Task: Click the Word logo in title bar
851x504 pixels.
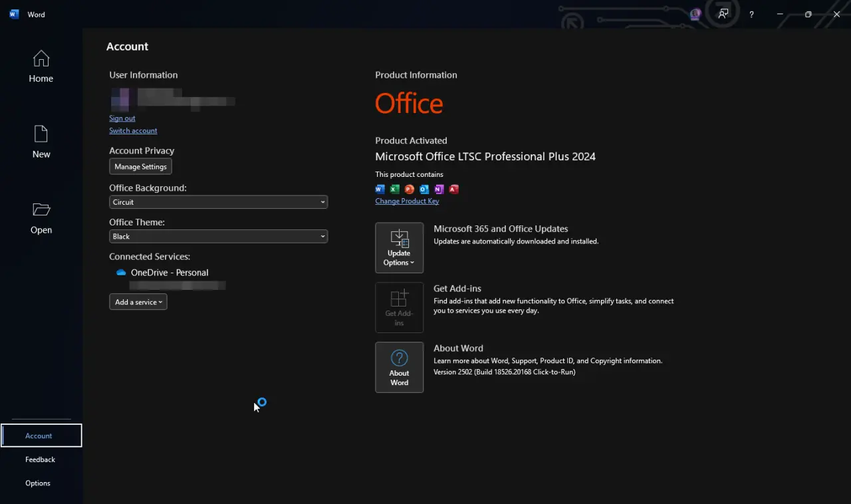Action: point(15,14)
